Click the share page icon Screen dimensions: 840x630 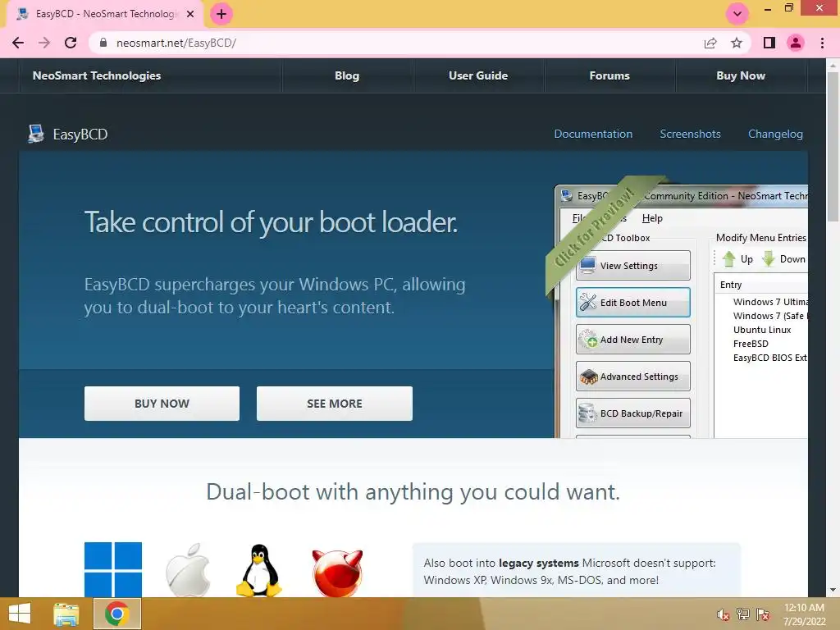point(710,43)
